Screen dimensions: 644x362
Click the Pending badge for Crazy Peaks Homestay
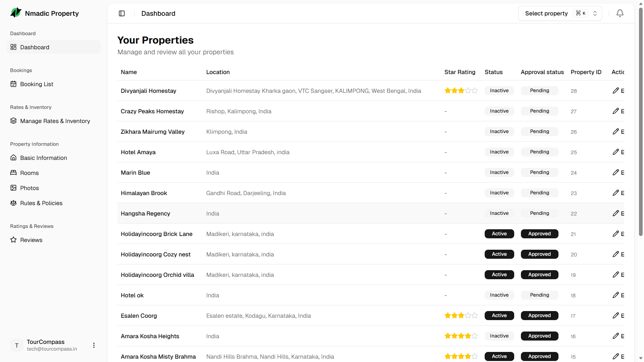[x=539, y=111]
